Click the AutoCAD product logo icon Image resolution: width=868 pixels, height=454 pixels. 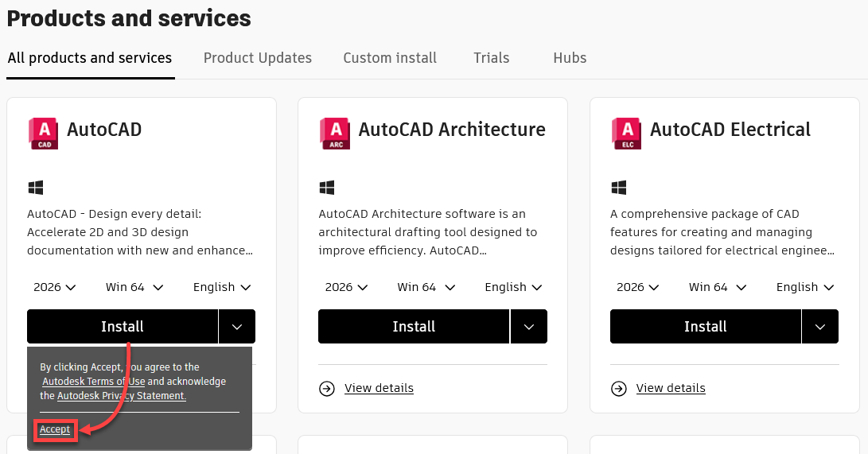click(43, 134)
